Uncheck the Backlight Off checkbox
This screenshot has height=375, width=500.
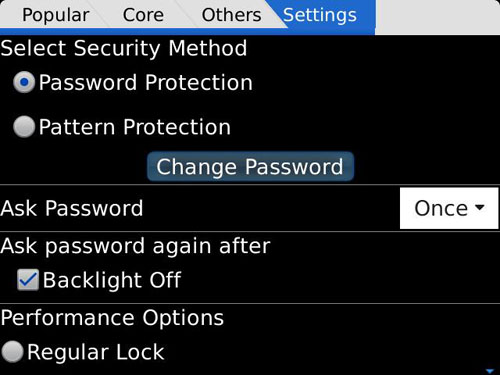[28, 280]
